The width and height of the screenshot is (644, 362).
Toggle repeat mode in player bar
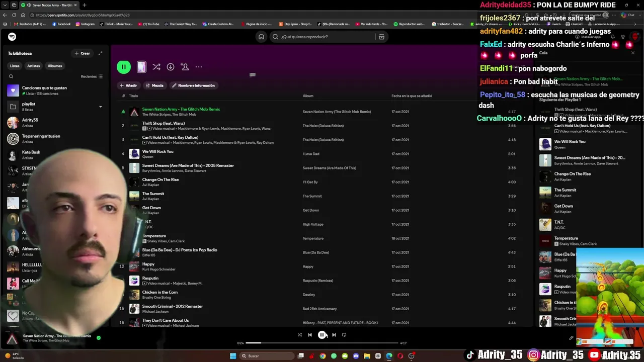344,335
